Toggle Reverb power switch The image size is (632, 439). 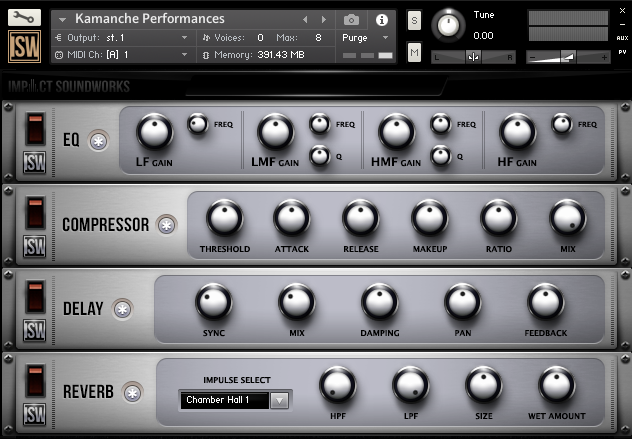[x=35, y=381]
